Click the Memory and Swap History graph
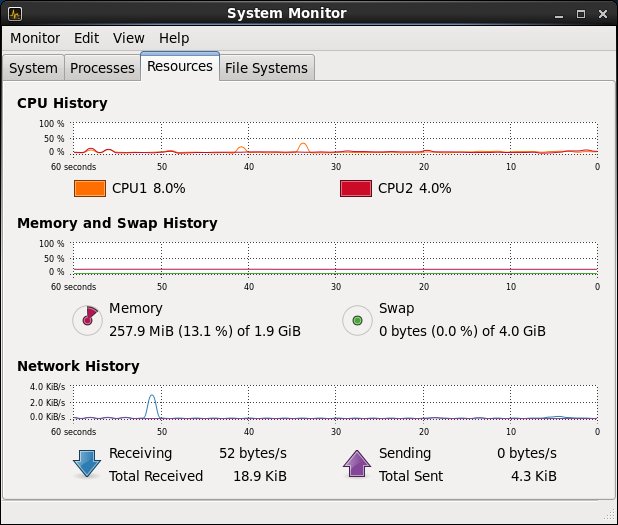 click(x=334, y=258)
